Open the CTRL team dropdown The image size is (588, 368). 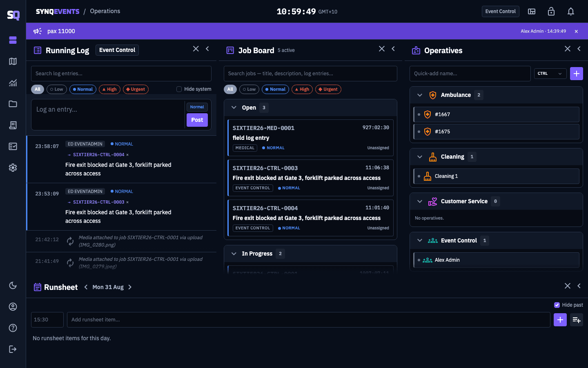[x=550, y=74]
